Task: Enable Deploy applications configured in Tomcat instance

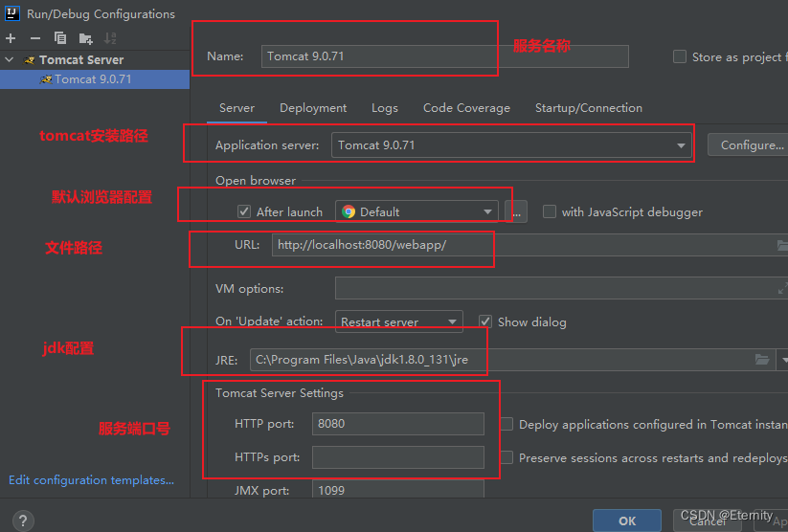Action: tap(507, 424)
